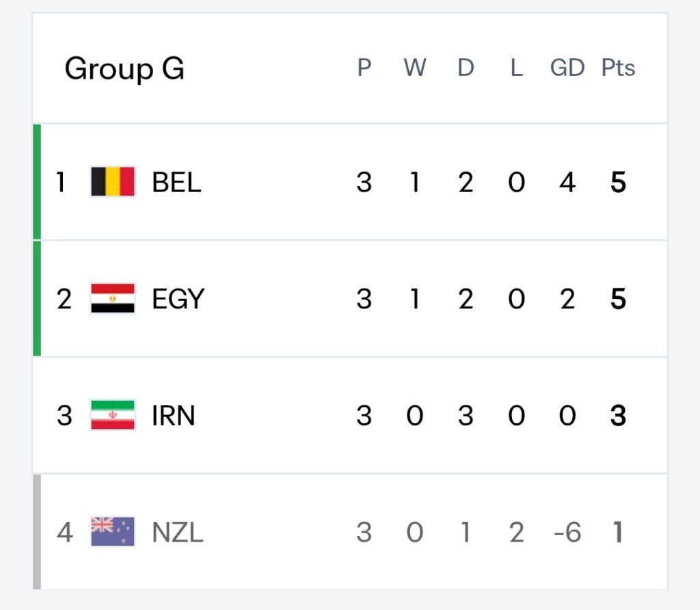Click the GD column header
The image size is (700, 610).
pyautogui.click(x=567, y=68)
